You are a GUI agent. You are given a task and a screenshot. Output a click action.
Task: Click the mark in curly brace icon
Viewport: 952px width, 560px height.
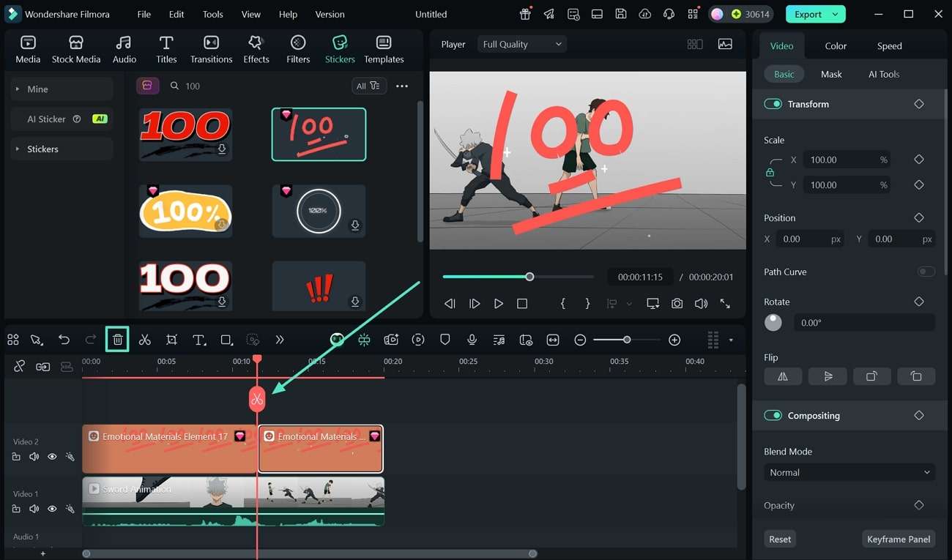[562, 303]
